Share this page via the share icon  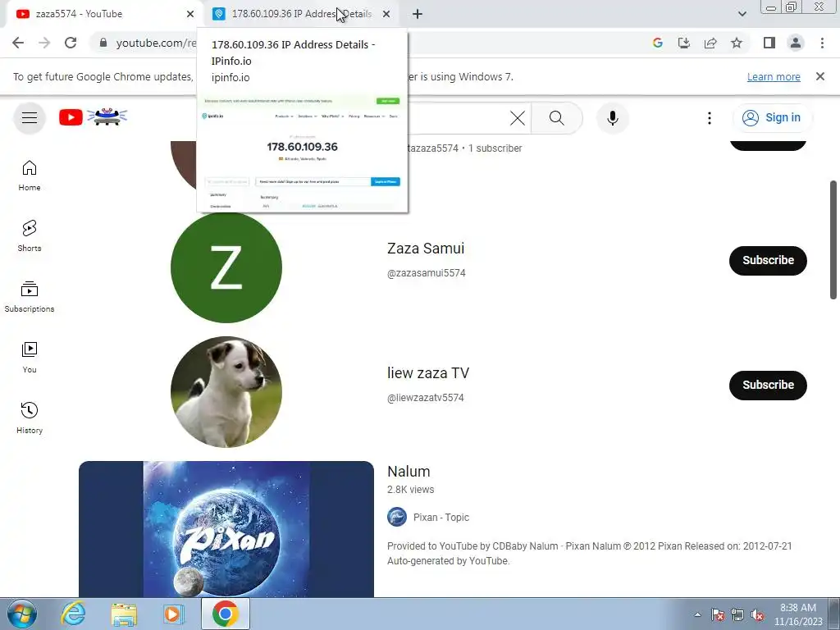[x=710, y=43]
